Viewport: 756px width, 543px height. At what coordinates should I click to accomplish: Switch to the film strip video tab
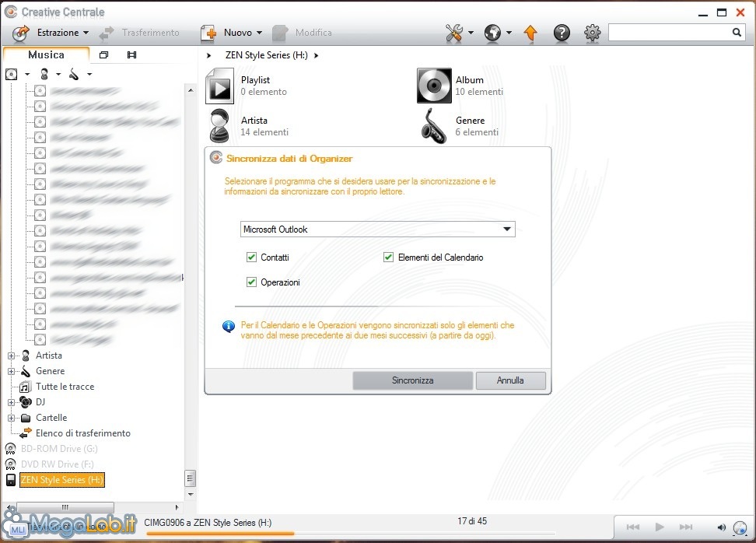tap(131, 55)
